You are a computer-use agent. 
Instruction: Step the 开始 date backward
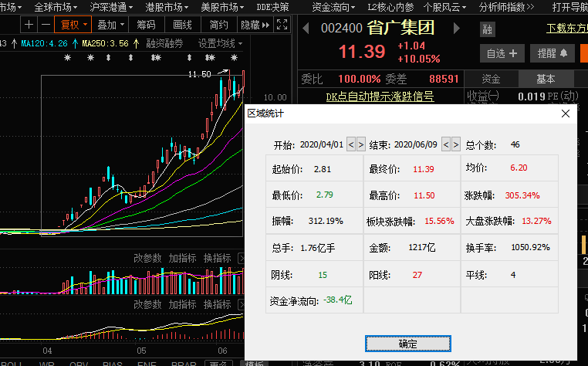pyautogui.click(x=351, y=144)
